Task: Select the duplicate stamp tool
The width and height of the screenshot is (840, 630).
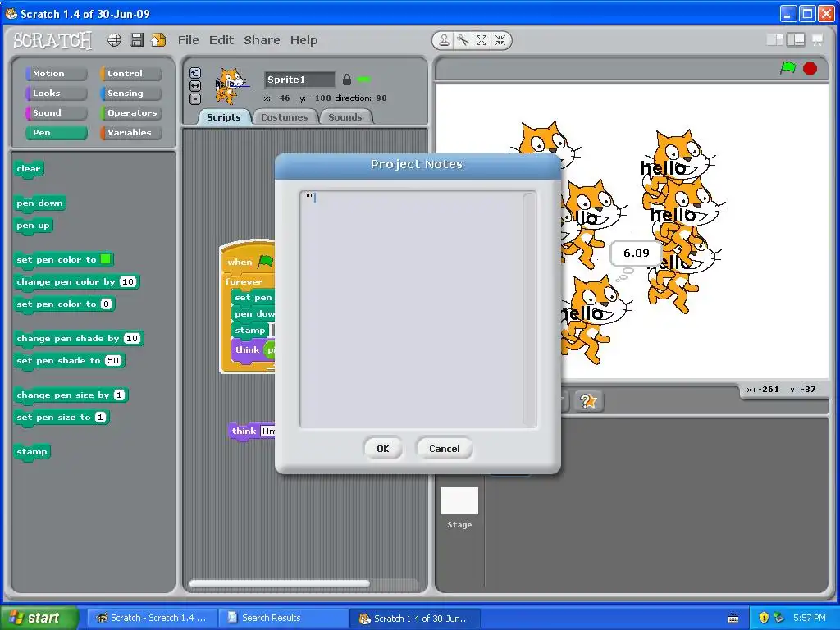Action: tap(444, 40)
